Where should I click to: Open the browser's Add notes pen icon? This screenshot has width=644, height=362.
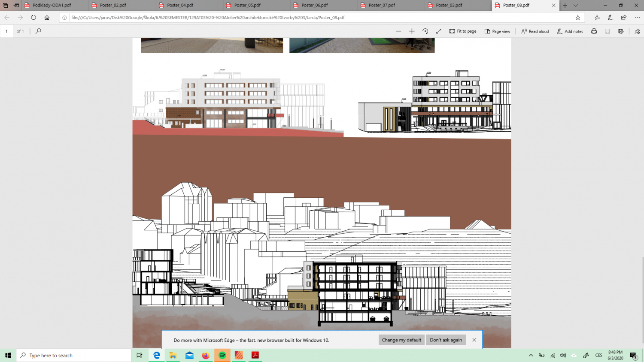610,18
